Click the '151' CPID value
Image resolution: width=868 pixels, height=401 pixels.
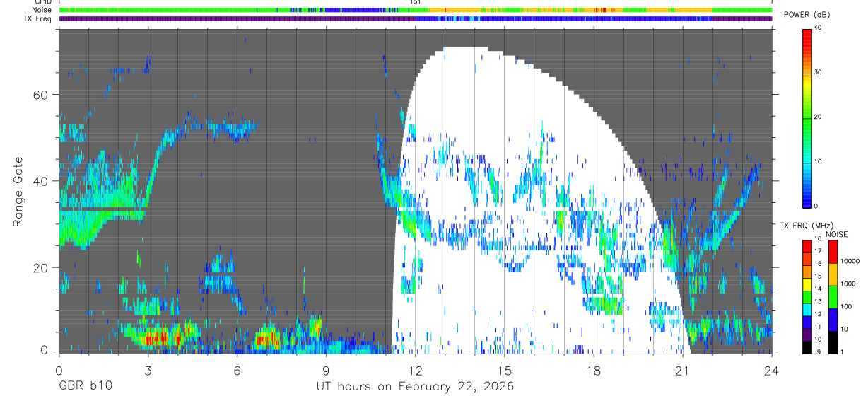point(415,2)
